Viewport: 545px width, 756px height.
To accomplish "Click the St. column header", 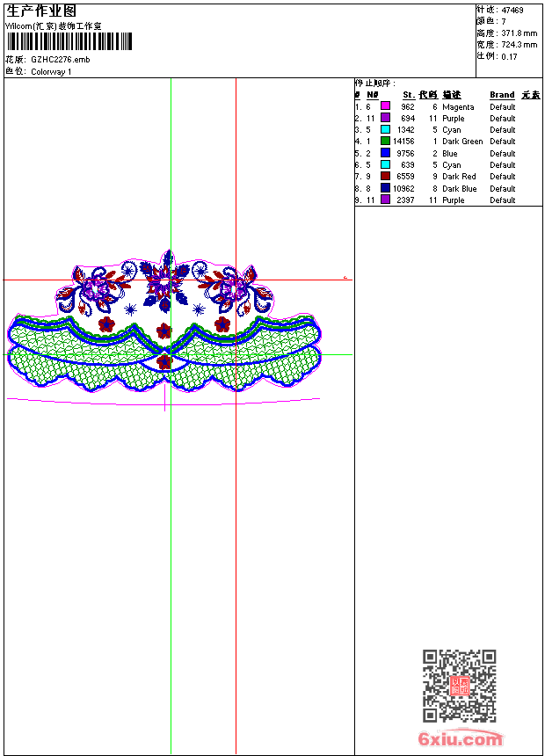I will point(409,95).
